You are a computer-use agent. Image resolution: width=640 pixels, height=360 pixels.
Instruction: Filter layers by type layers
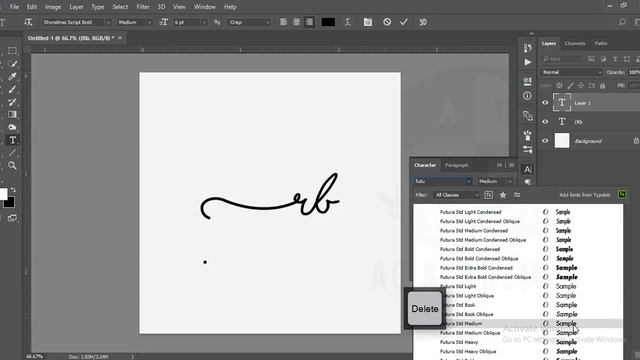point(615,59)
